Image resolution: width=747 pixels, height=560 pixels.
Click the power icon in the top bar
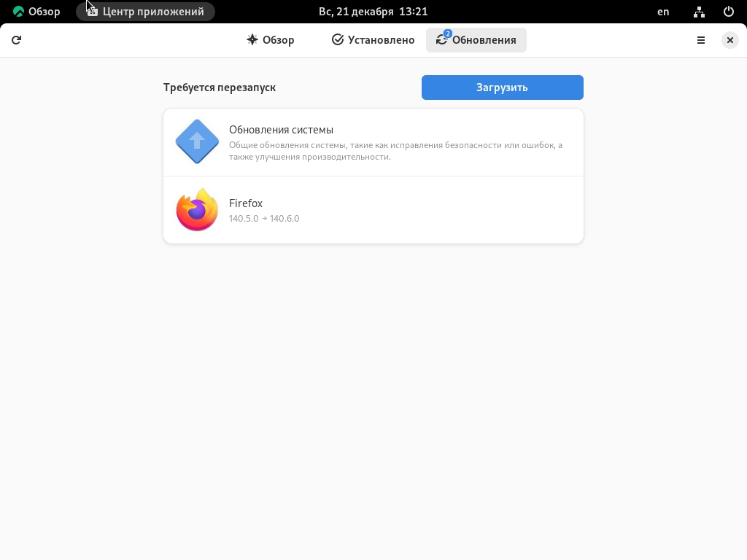tap(729, 12)
